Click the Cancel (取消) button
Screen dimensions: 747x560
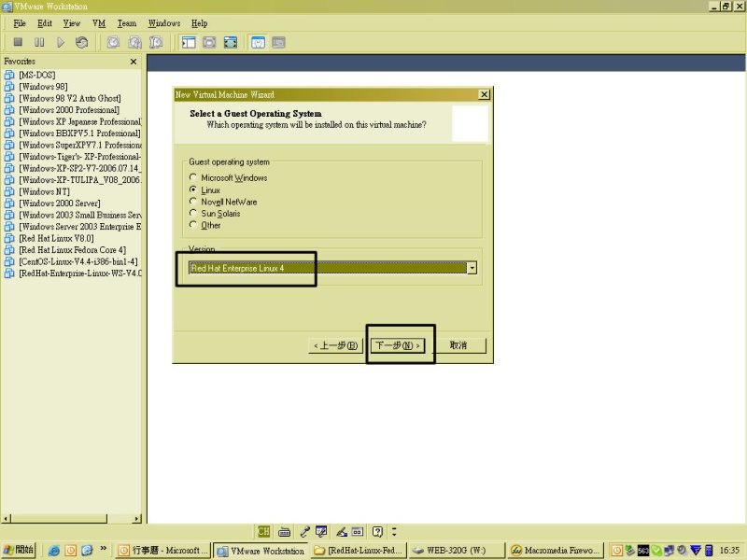coord(458,345)
